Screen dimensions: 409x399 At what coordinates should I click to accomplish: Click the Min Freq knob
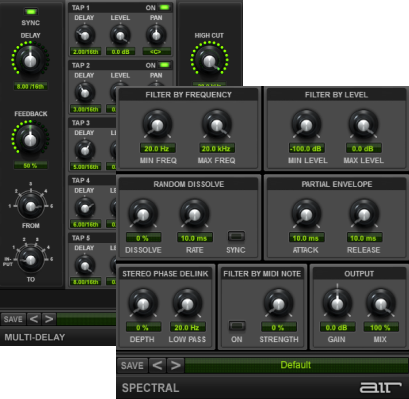click(x=157, y=125)
